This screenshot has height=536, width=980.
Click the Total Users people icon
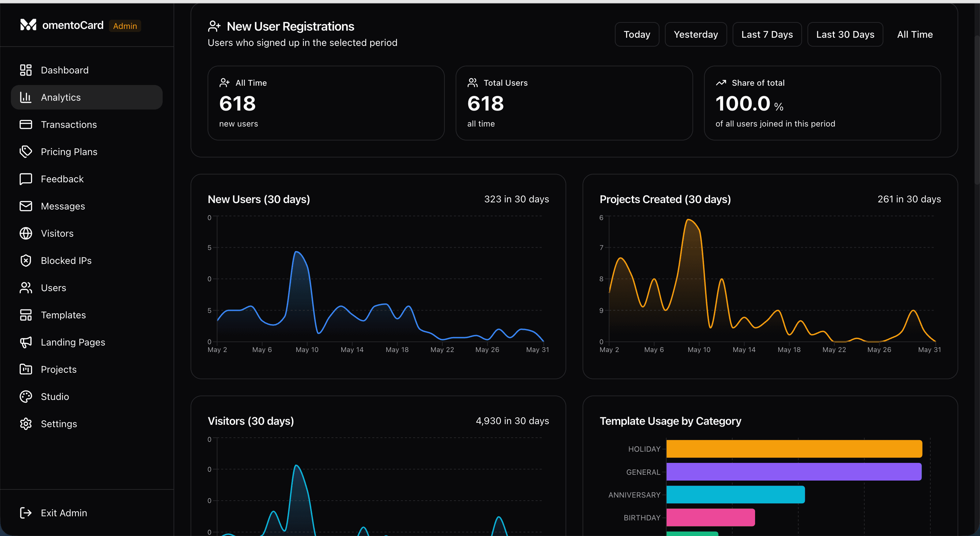[x=473, y=83]
